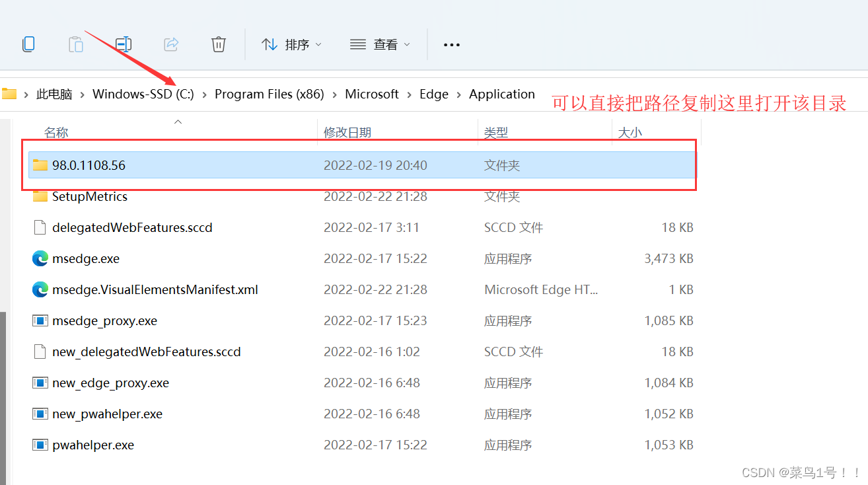Click 文件夹 type of SetupMetrics row

(x=502, y=196)
